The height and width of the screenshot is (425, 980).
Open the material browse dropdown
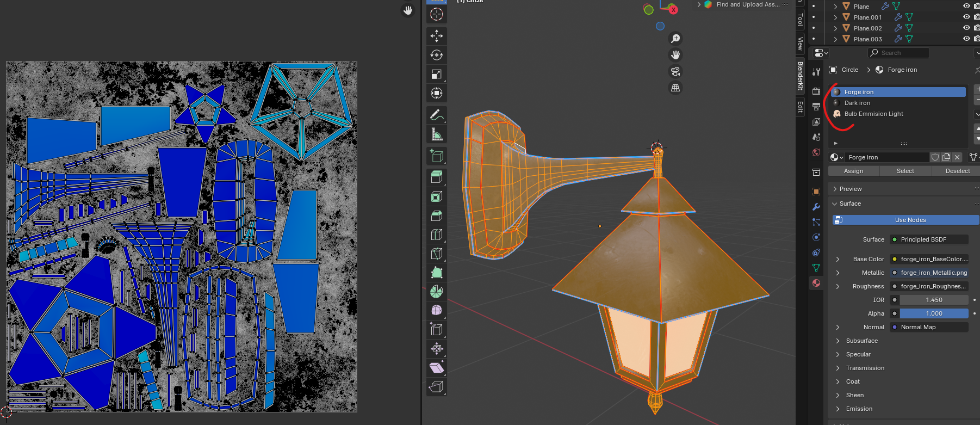point(836,157)
